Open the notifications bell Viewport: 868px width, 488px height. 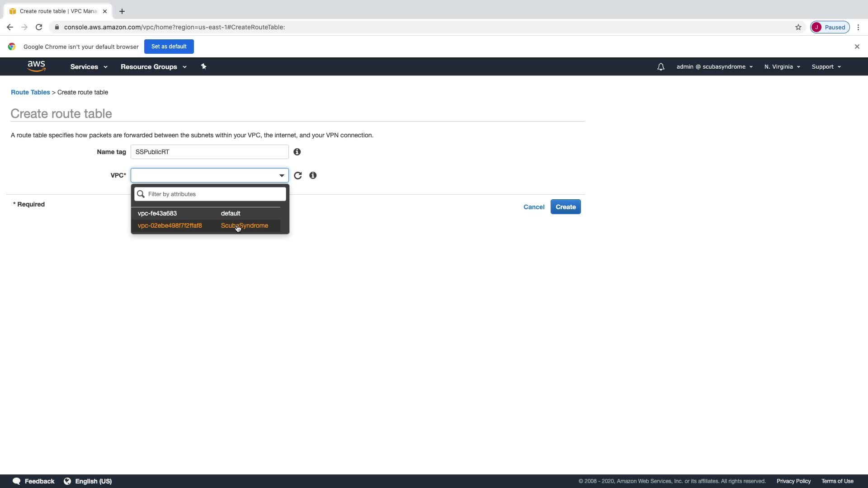coord(660,67)
